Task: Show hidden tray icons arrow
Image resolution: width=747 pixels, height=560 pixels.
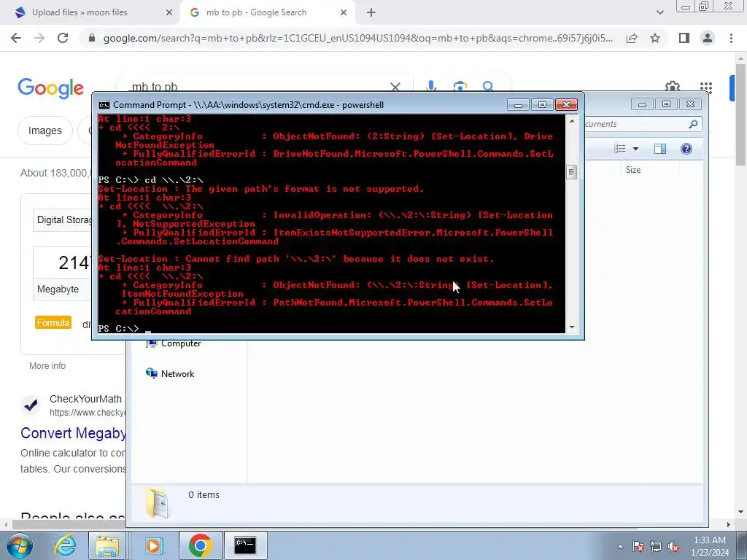Action: (x=620, y=547)
